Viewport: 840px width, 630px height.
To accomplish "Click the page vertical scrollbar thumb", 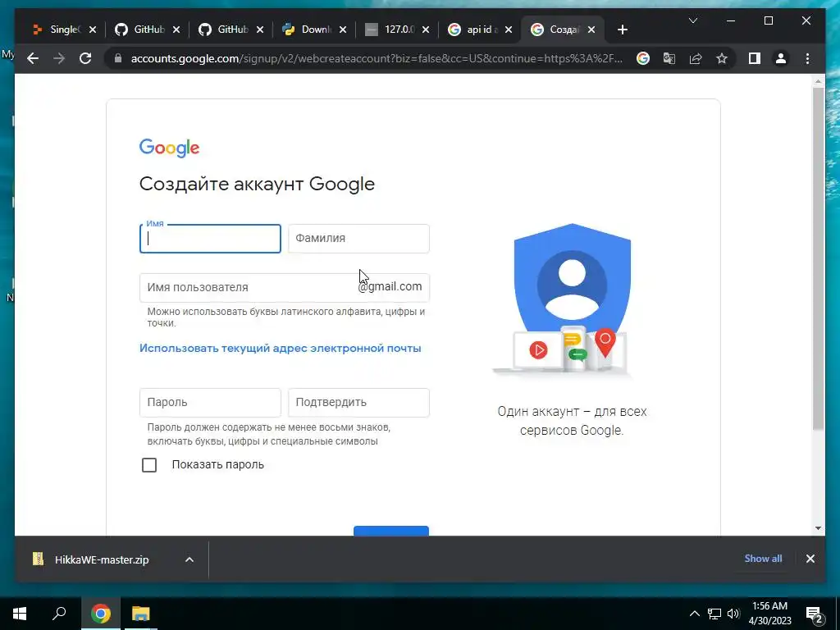I will pos(818,258).
